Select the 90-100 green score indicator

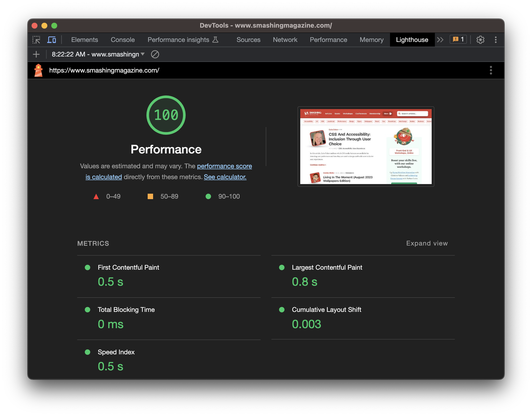[209, 196]
